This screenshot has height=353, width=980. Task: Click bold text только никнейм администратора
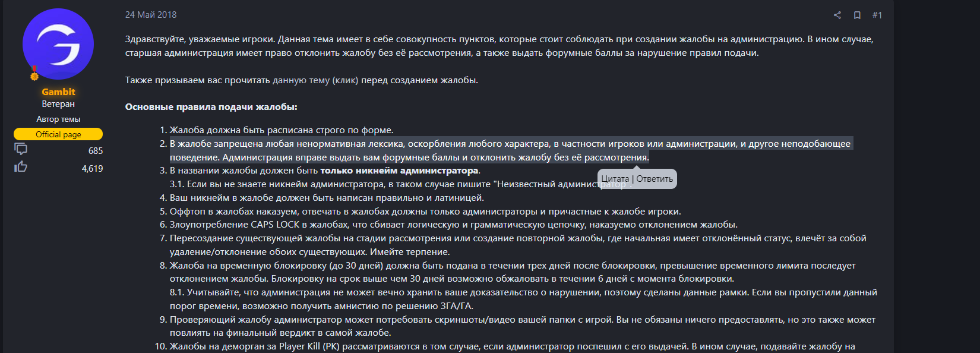pos(399,171)
